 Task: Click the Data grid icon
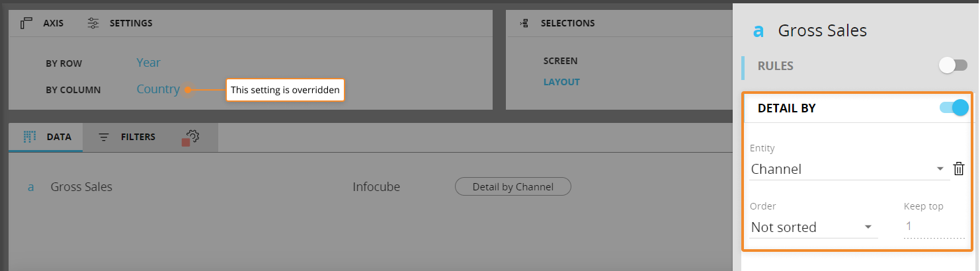pyautogui.click(x=29, y=137)
